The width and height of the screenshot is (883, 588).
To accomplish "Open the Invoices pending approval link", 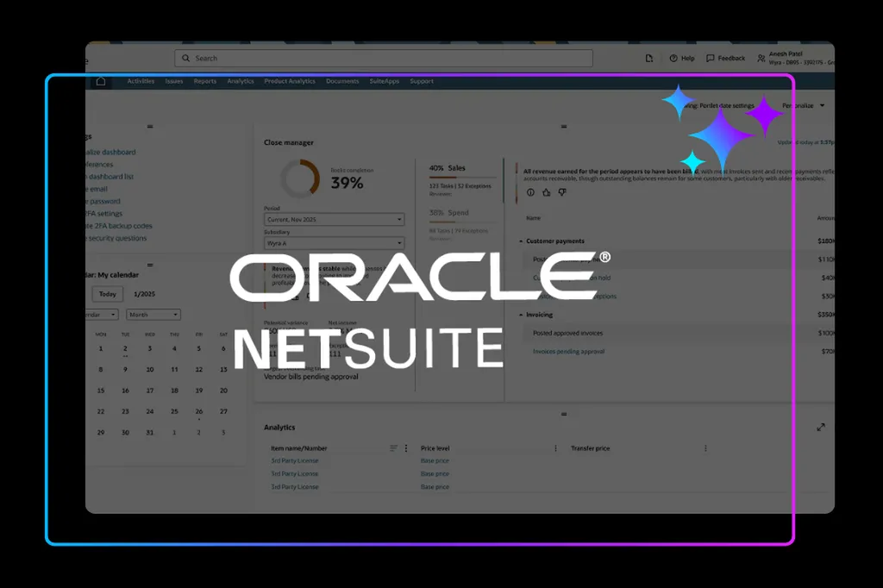I will pyautogui.click(x=569, y=352).
